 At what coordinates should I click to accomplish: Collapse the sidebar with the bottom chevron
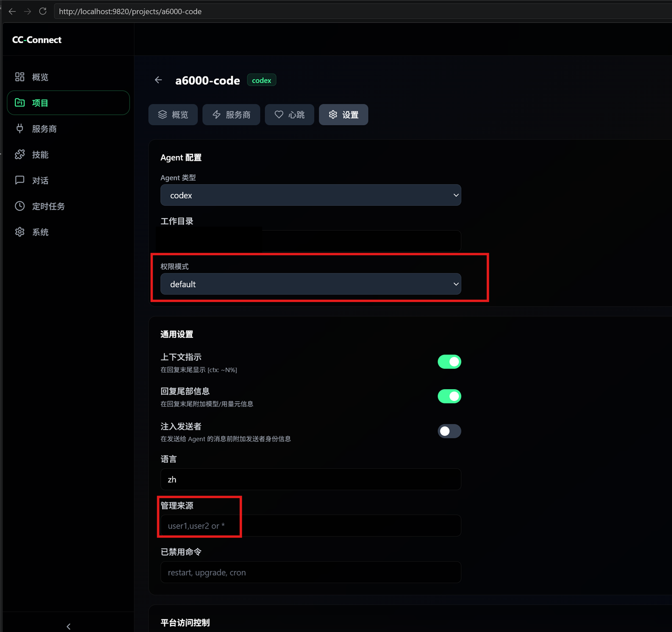69,626
